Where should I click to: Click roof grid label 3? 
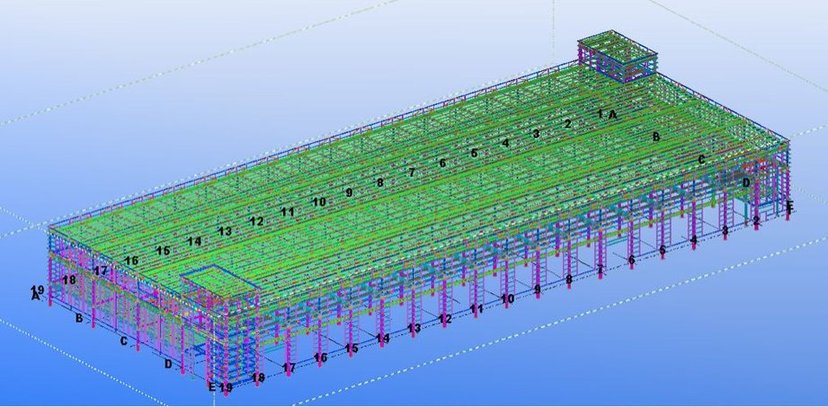click(536, 133)
